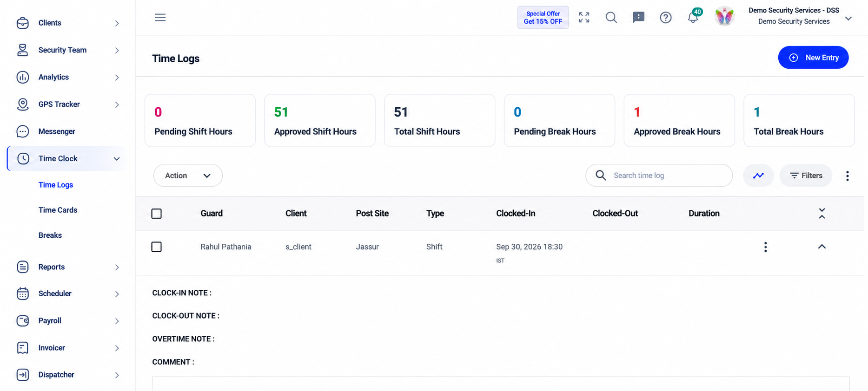Expand the Dispatcher chevron
The width and height of the screenshot is (868, 391).
point(117,375)
